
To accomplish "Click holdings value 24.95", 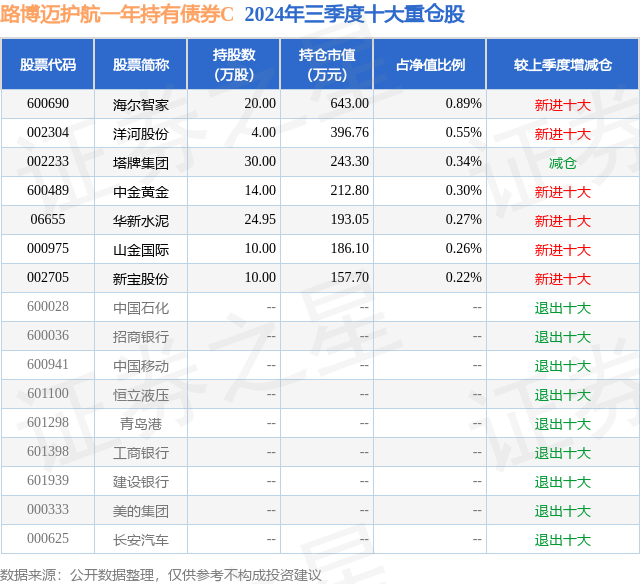I will pos(260,220).
